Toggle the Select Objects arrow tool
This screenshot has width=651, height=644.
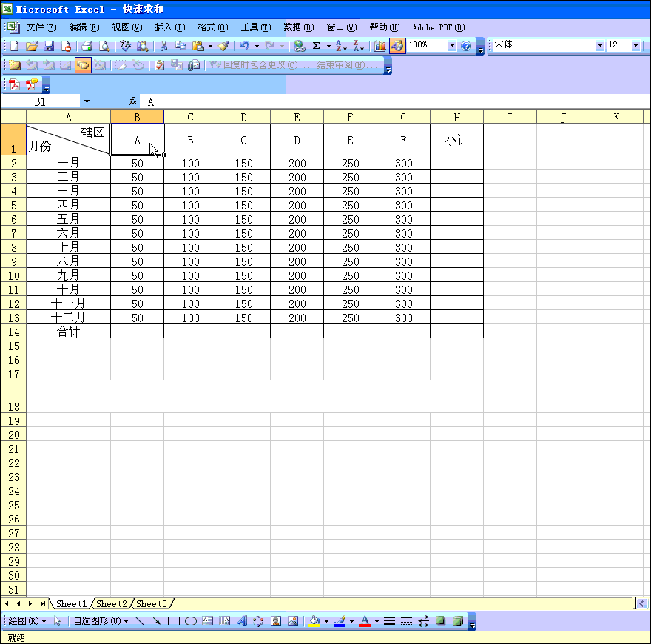point(58,621)
